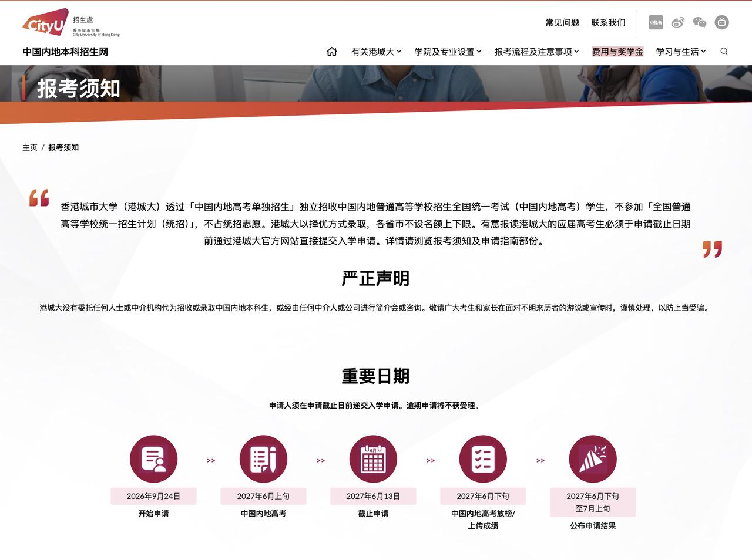Expand the 学习与生活 menu

pyautogui.click(x=681, y=52)
